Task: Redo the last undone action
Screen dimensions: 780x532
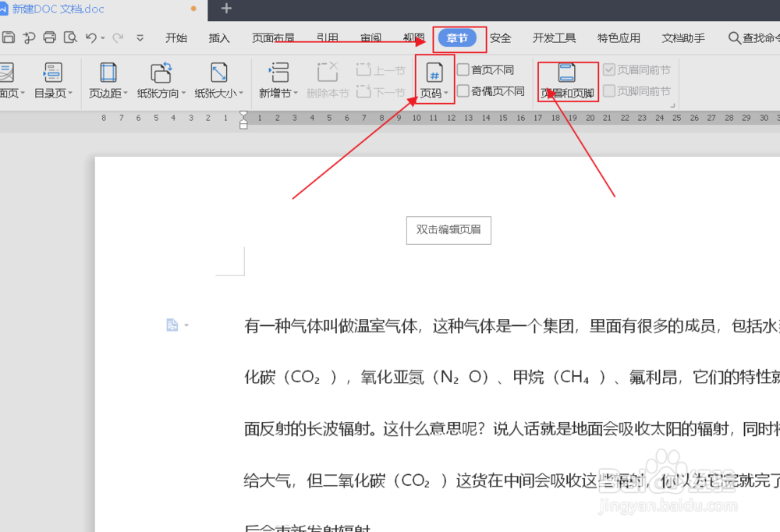Action: pos(118,37)
